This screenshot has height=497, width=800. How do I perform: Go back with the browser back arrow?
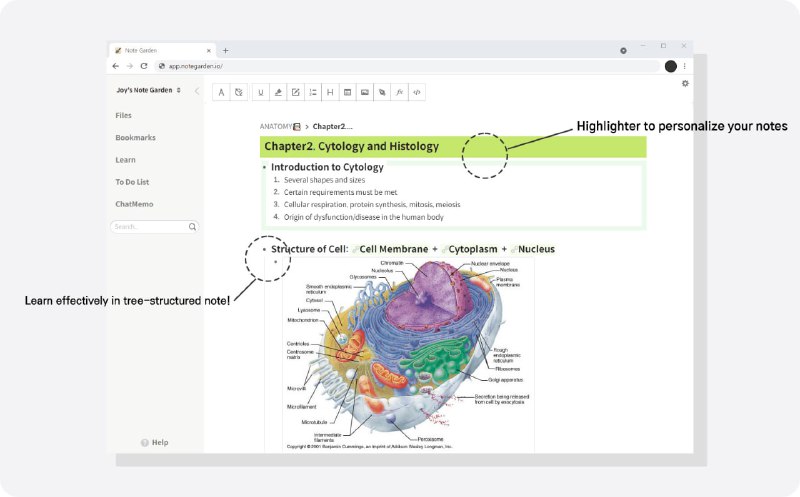coord(116,66)
